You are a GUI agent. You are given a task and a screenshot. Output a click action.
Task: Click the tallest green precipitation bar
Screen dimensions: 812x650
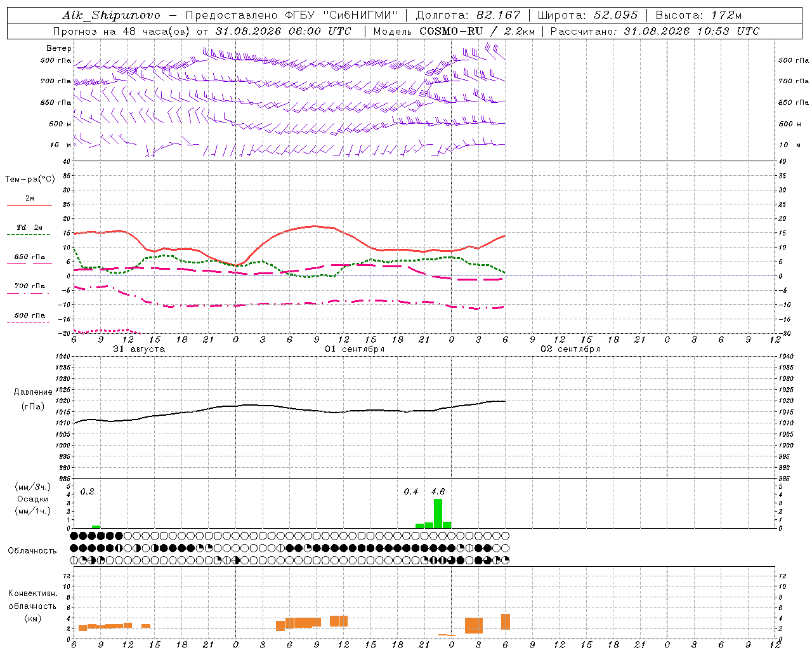pos(438,514)
